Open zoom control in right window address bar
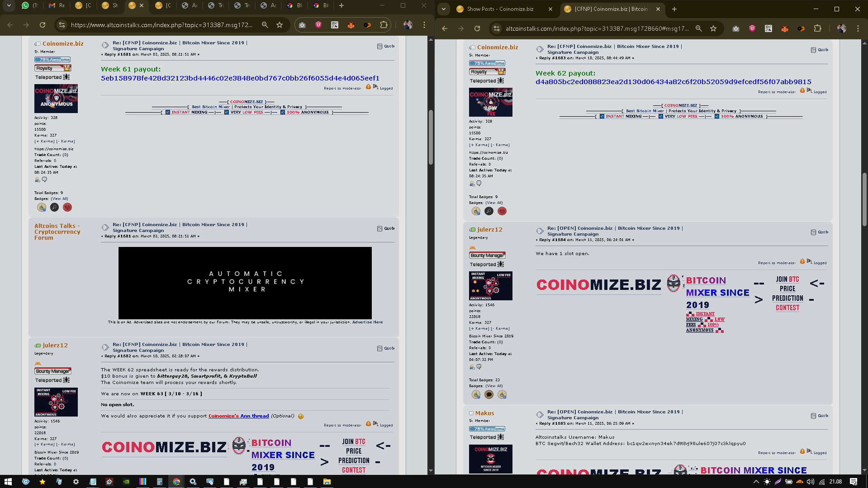Viewport: 868px width, 488px height. pyautogui.click(x=699, y=28)
